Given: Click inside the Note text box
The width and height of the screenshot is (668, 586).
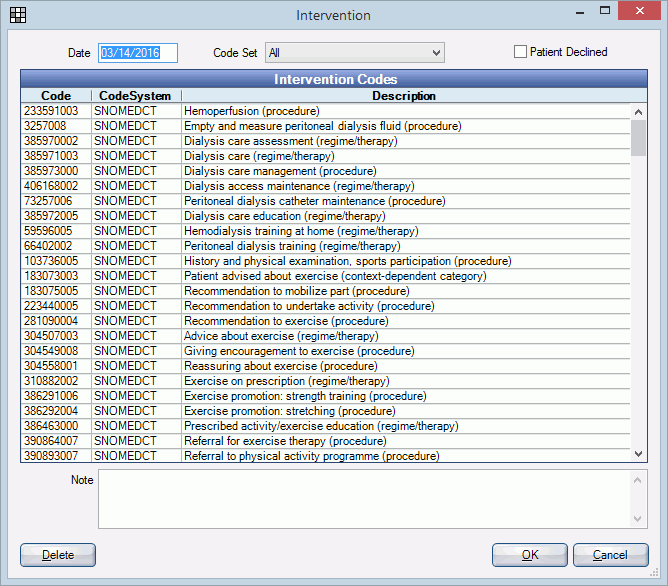Looking at the screenshot, I should point(365,498).
